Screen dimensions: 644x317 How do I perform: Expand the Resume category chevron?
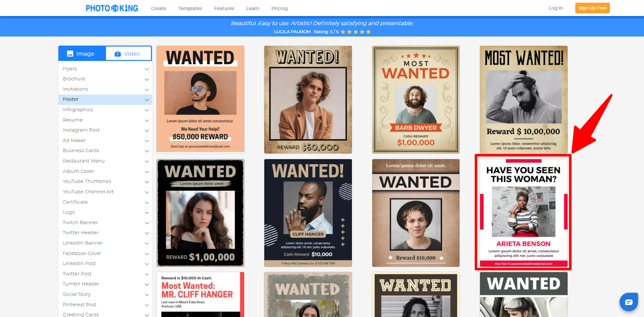[x=147, y=120]
